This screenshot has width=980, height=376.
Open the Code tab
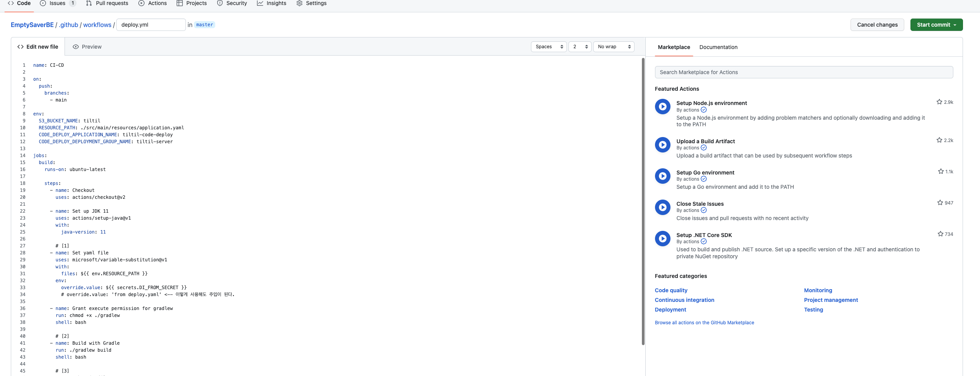(x=19, y=3)
